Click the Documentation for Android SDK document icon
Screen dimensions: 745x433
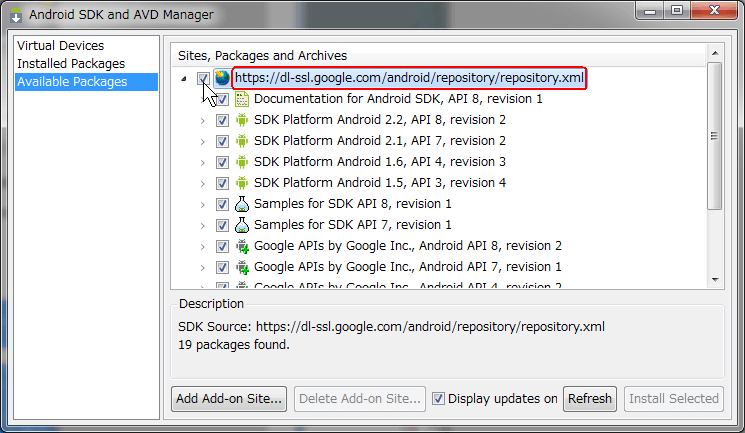tap(242, 99)
